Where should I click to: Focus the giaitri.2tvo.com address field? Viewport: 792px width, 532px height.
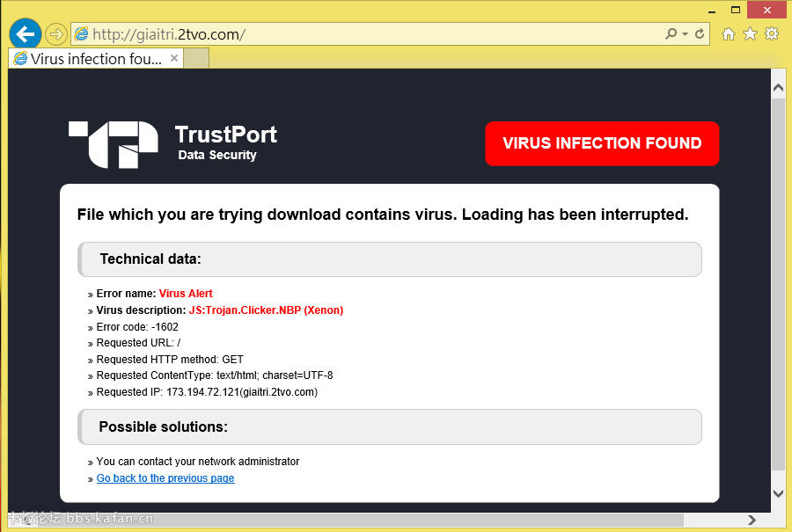tap(370, 34)
